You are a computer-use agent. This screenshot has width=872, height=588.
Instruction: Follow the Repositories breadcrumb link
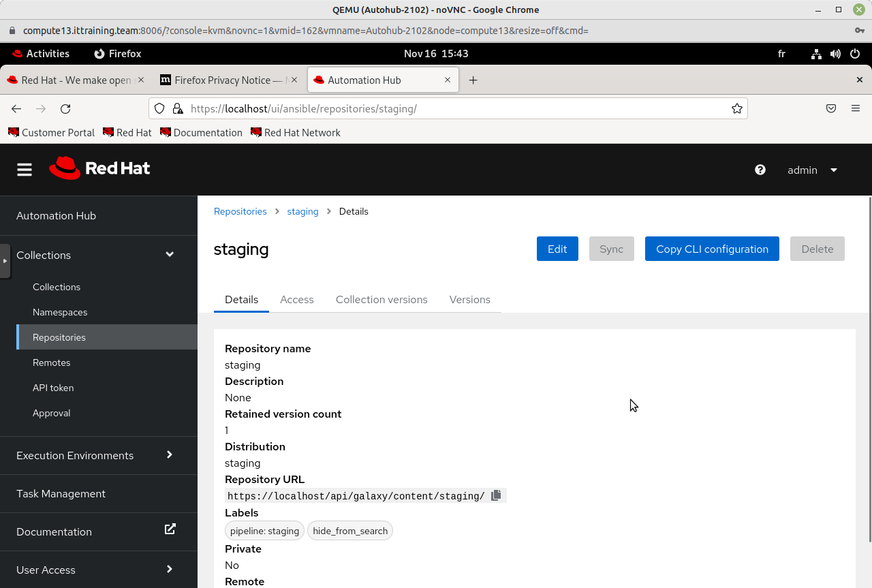(240, 211)
